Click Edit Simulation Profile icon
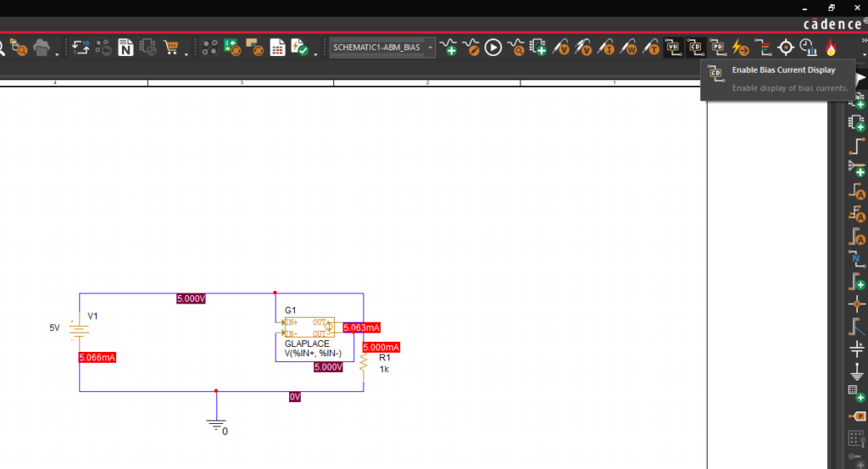 click(471, 47)
